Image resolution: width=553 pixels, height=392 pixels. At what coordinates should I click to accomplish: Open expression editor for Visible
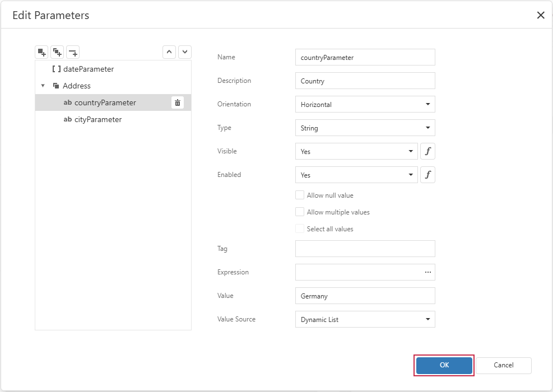428,151
